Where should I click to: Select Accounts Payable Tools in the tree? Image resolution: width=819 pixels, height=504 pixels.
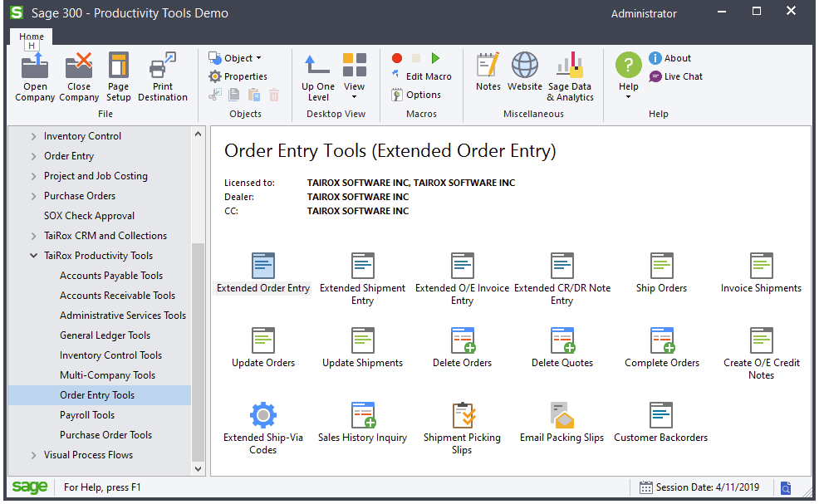click(x=111, y=275)
